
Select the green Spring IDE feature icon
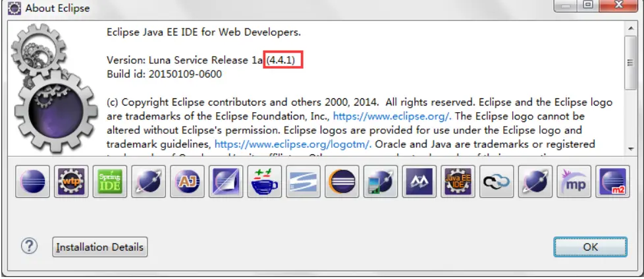pos(110,181)
